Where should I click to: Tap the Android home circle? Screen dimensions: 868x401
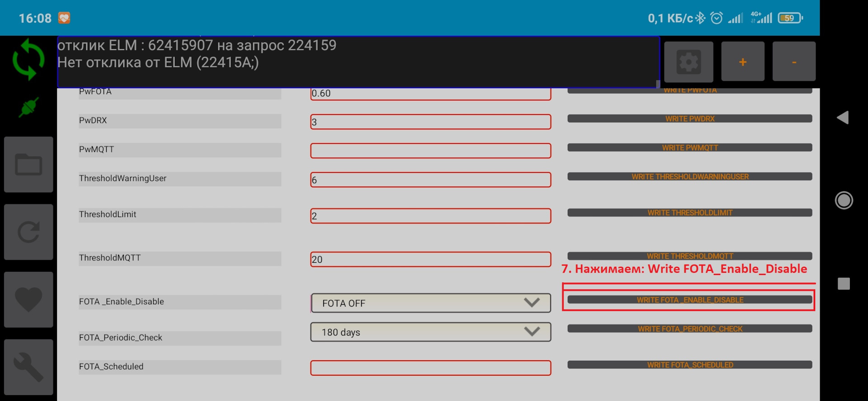(x=844, y=200)
